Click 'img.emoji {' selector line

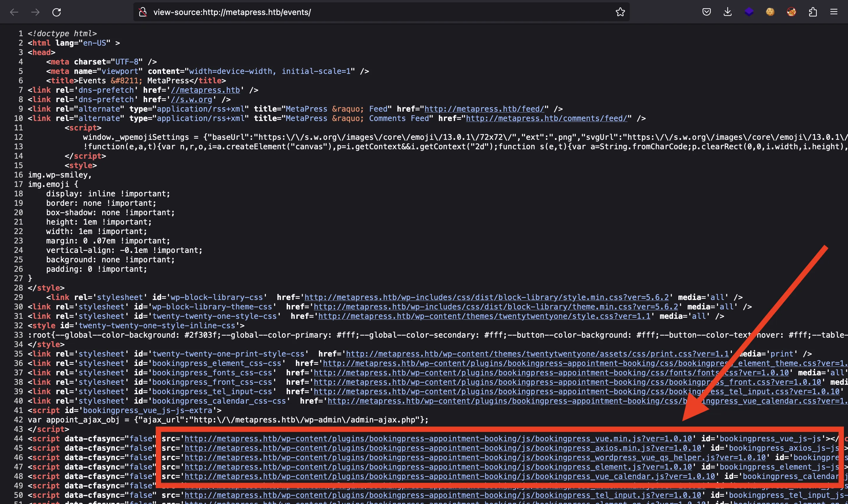[x=53, y=184]
